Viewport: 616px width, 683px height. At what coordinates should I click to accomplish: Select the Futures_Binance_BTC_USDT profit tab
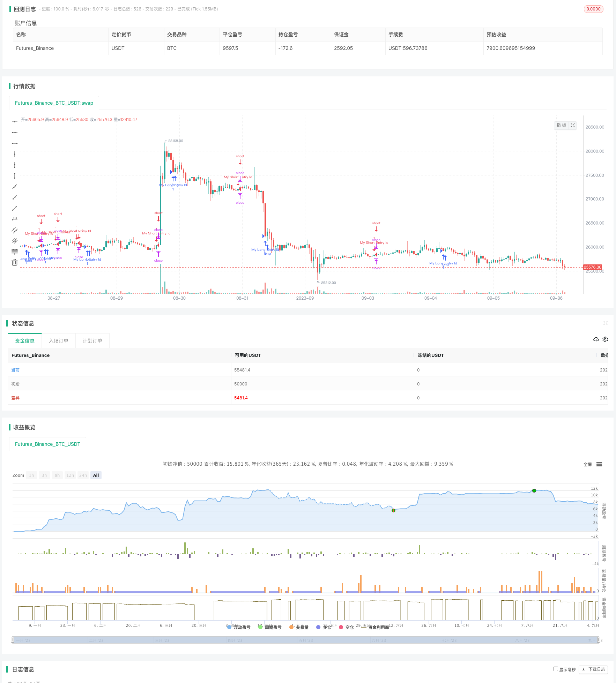coord(47,444)
